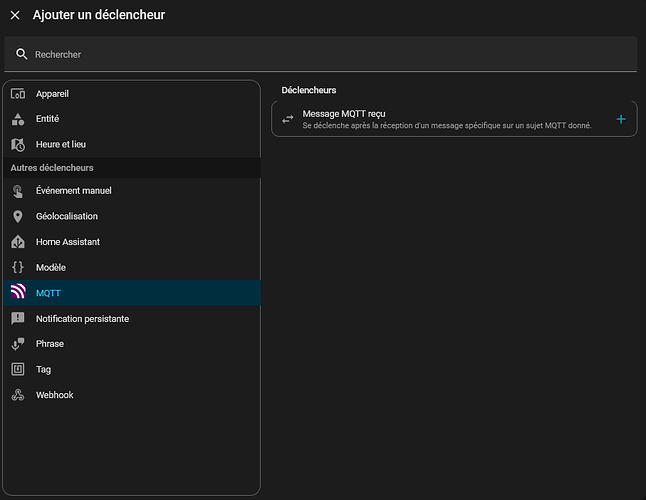Open the Entité trigger category
This screenshot has width=646, height=500.
point(48,119)
